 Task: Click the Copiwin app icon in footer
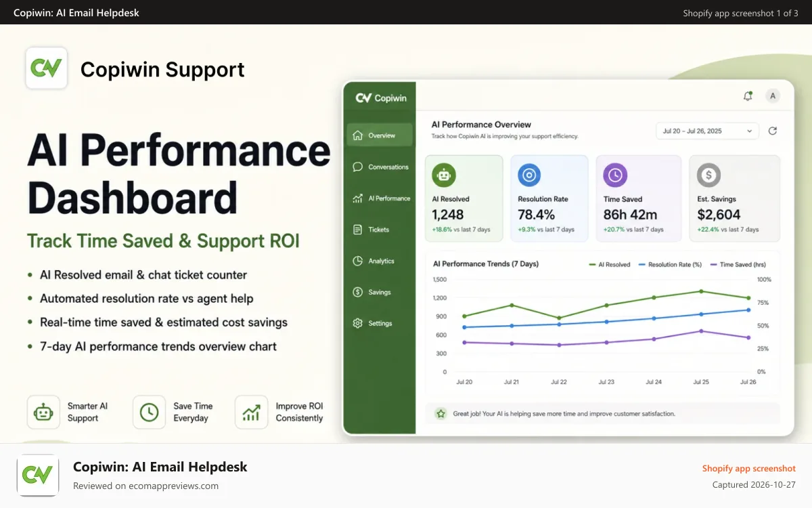37,475
